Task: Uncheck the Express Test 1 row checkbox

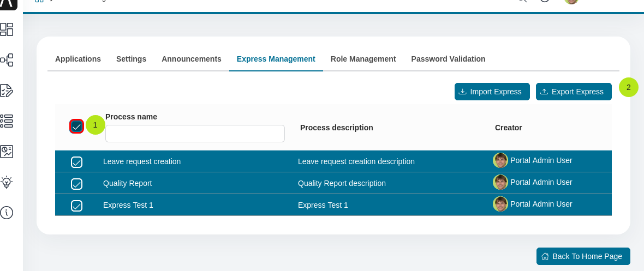Action: pos(77,206)
